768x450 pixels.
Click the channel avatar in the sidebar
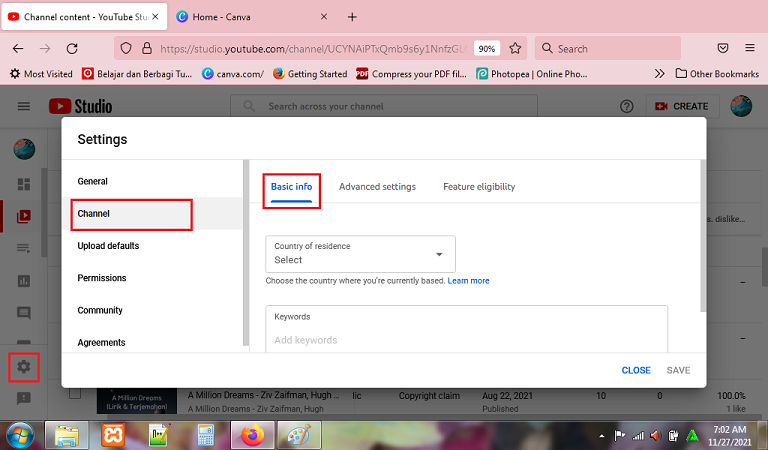[24, 149]
